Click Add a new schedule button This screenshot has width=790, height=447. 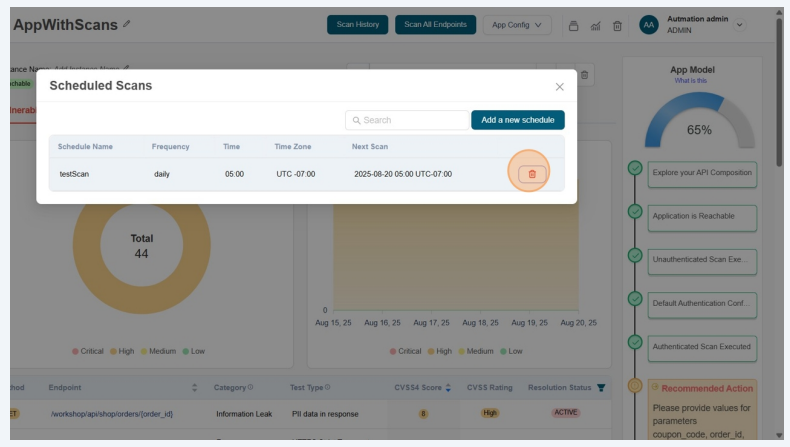point(517,120)
